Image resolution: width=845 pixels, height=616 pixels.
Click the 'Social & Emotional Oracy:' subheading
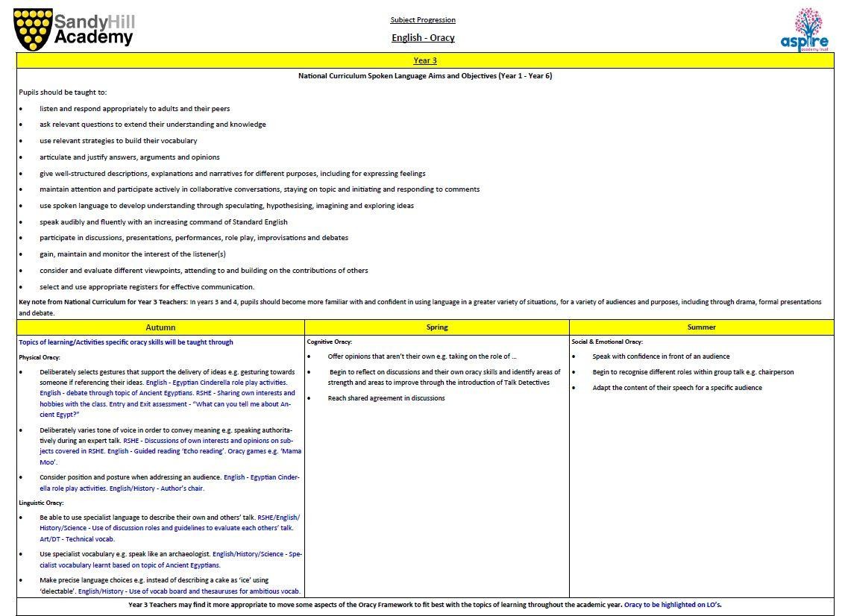pos(607,342)
